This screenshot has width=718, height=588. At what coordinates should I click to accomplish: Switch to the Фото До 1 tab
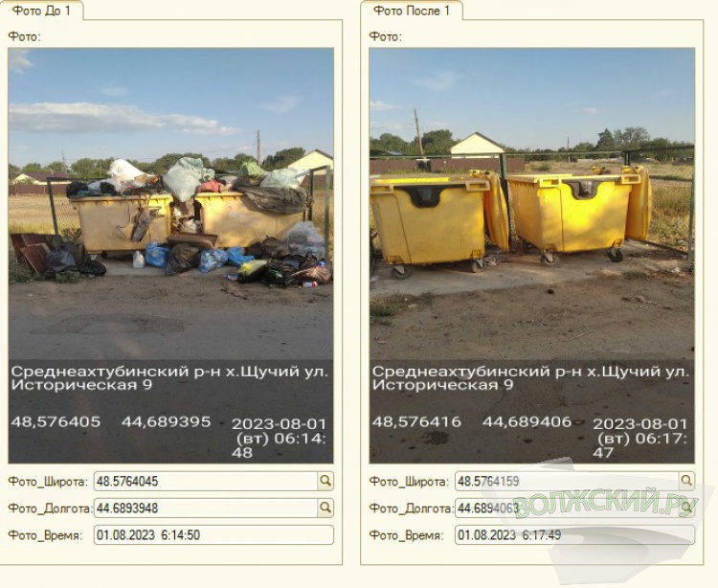[x=41, y=11]
